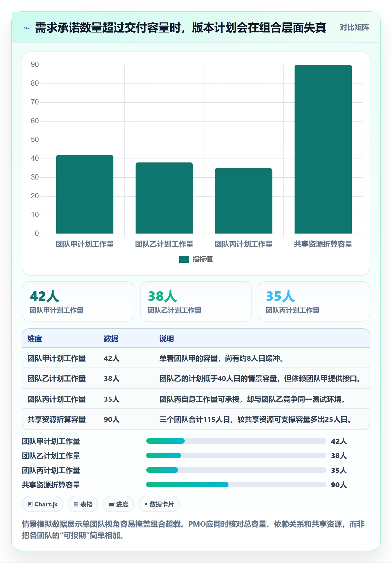This screenshot has height=563, width=392.
Task: Select the table cell reading 38人
Action: (x=111, y=378)
